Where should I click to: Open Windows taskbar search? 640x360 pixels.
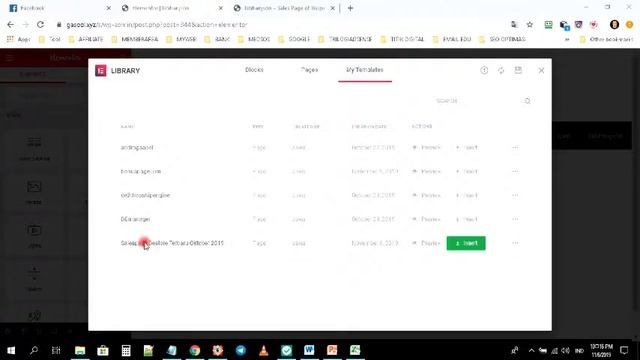[x=34, y=350]
